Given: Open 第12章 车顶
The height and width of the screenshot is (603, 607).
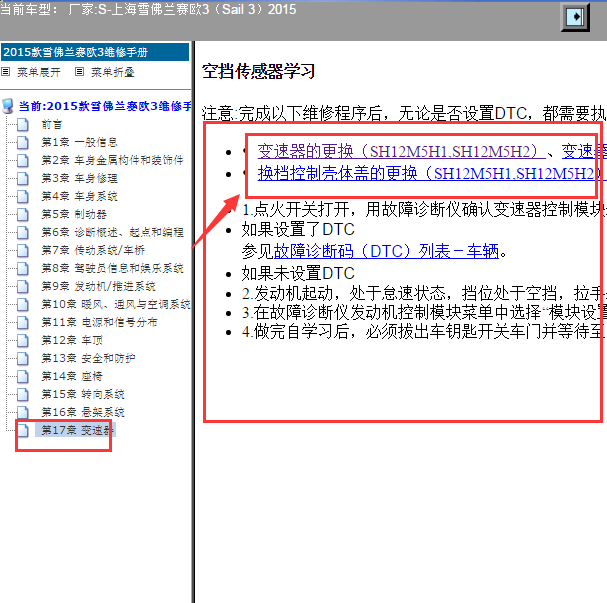Looking at the screenshot, I should (x=72, y=340).
